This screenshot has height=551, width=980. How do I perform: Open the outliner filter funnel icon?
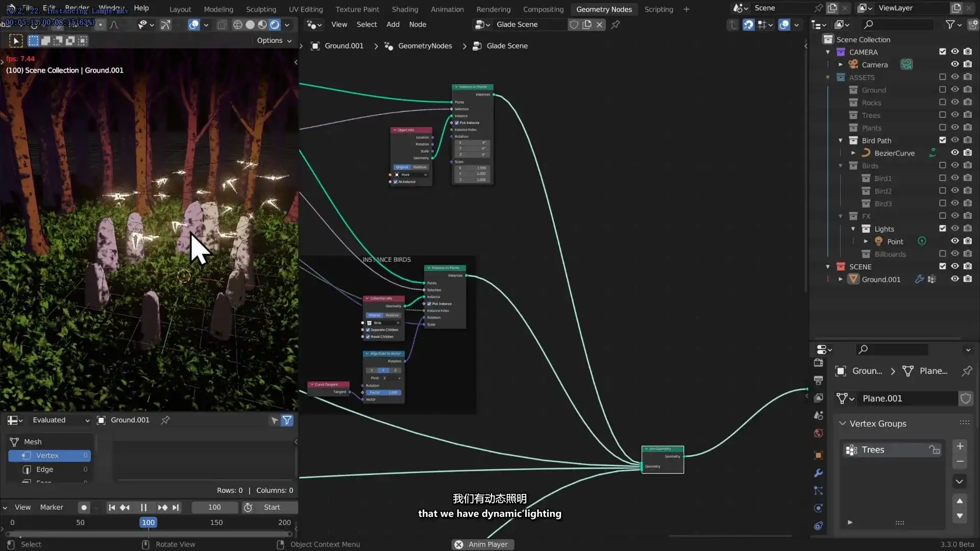pyautogui.click(x=950, y=24)
